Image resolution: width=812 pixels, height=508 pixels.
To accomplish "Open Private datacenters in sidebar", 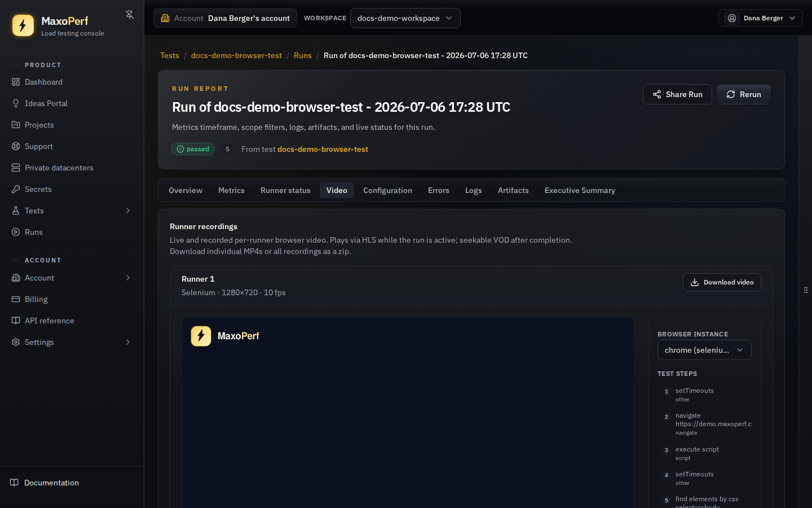I will (x=72, y=168).
